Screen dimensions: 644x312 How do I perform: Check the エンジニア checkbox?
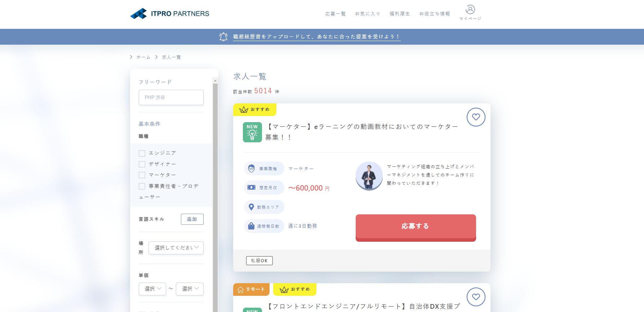click(142, 153)
